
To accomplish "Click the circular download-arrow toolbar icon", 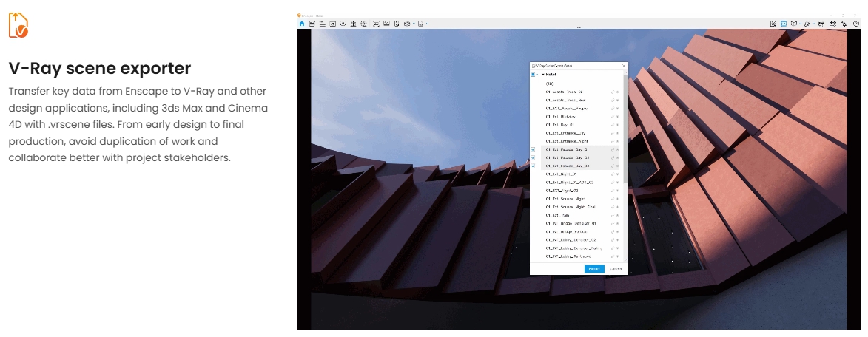I will (x=343, y=24).
